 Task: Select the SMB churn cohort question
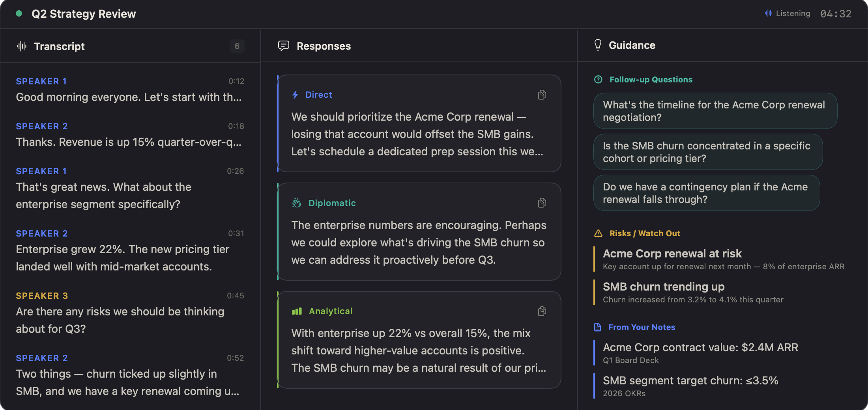pyautogui.click(x=708, y=152)
